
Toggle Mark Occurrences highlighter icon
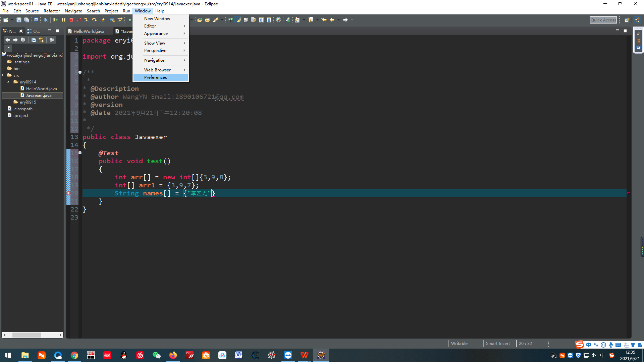tap(238, 20)
